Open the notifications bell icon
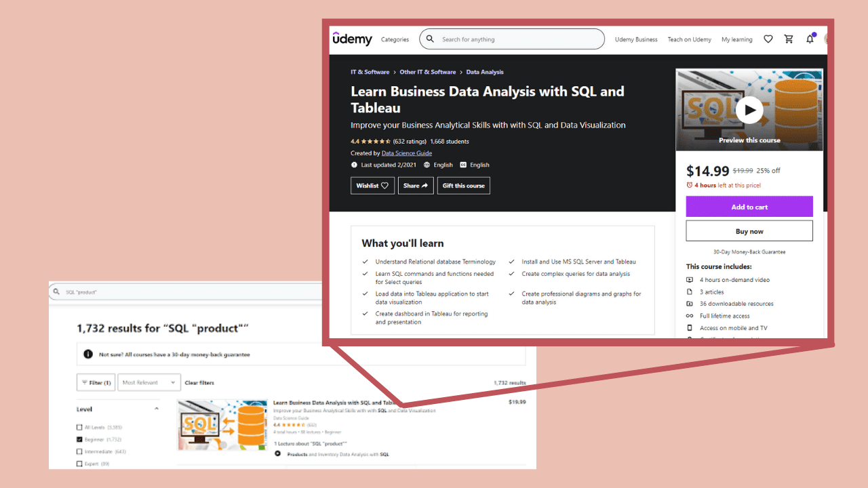Viewport: 868px width, 488px height. pyautogui.click(x=810, y=39)
